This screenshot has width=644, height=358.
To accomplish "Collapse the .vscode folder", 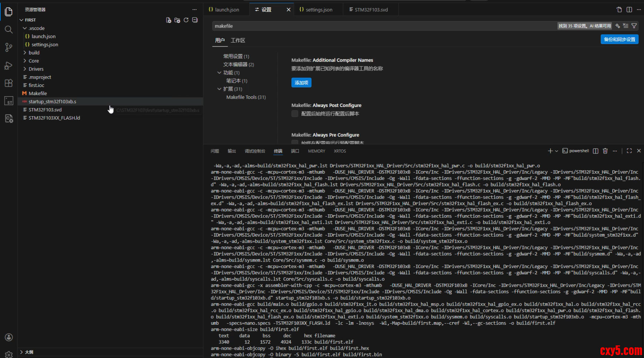I will [36, 28].
